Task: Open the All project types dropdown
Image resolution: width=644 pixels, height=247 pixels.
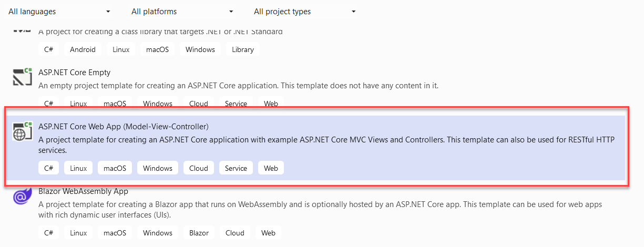Action: [305, 12]
